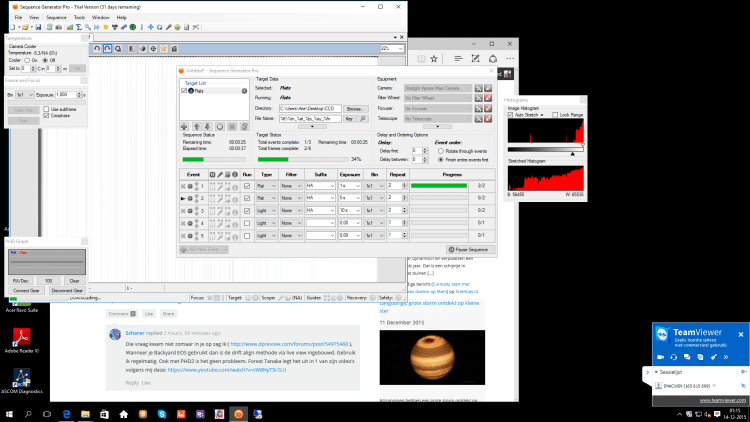Select Finish entire events first radio
Image resolution: width=750 pixels, height=422 pixels.
441,160
